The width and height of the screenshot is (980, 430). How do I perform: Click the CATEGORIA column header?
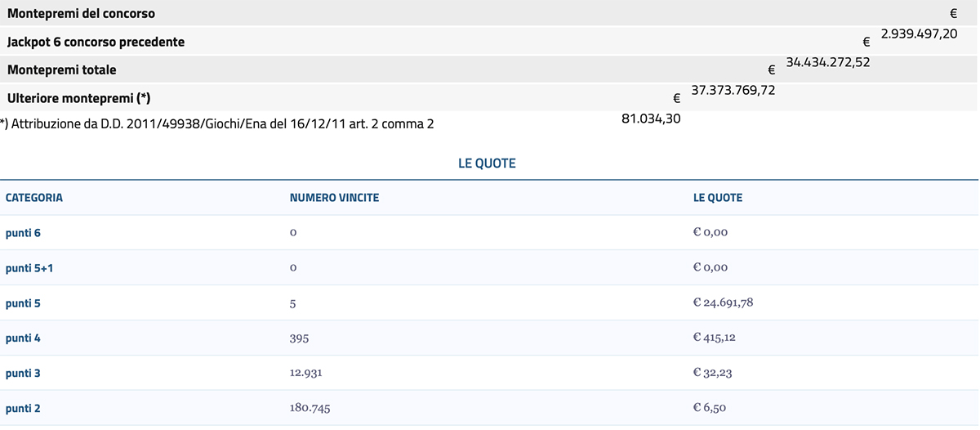pos(34,198)
